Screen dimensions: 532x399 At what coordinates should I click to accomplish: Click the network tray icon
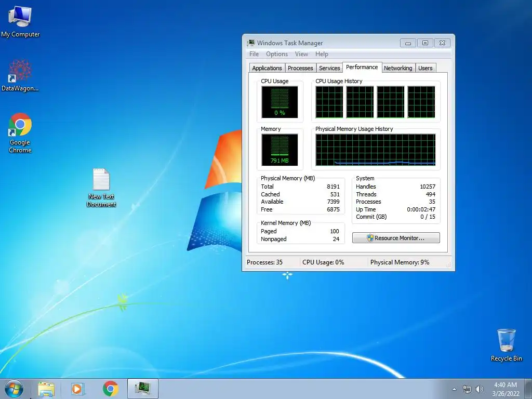[x=467, y=389]
